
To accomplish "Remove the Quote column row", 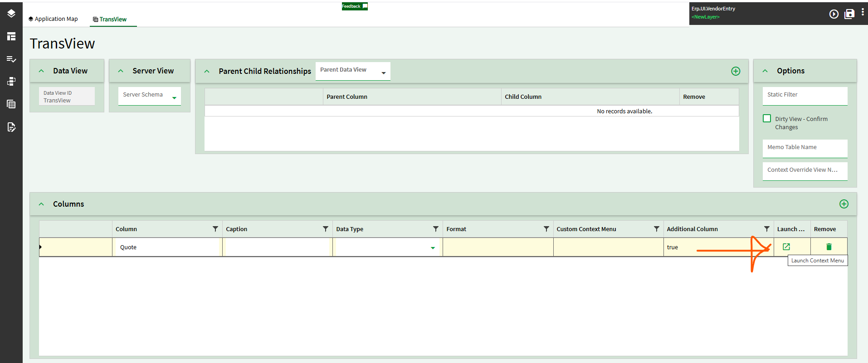I will [829, 247].
